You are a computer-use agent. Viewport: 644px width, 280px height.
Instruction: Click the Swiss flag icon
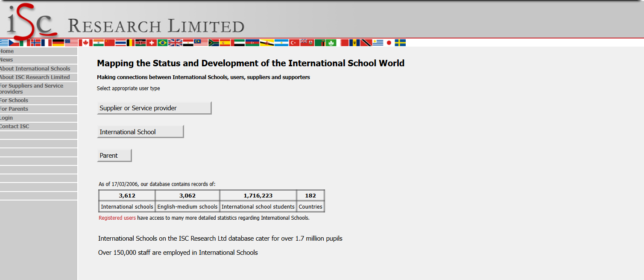point(152,43)
